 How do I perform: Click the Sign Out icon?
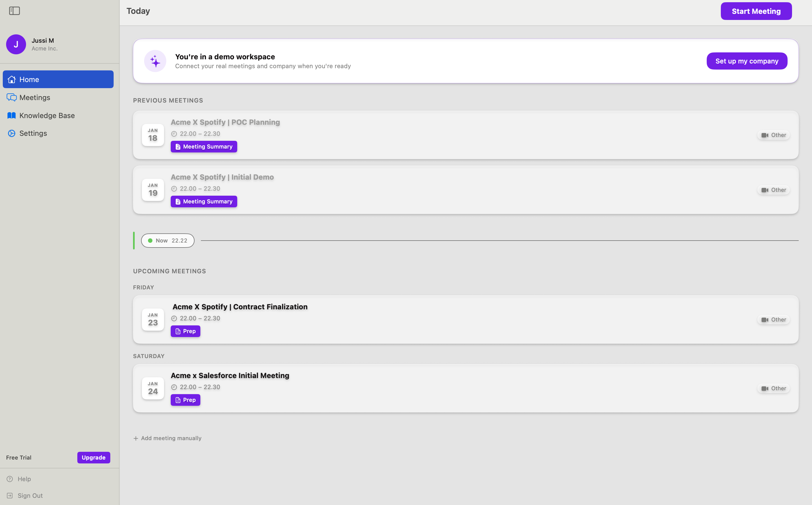(10, 496)
